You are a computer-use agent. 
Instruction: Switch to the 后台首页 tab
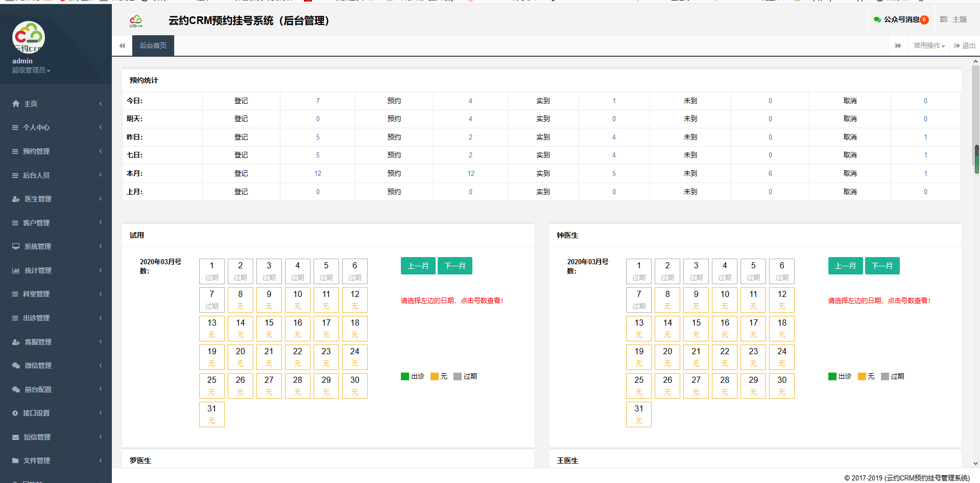[x=153, y=45]
